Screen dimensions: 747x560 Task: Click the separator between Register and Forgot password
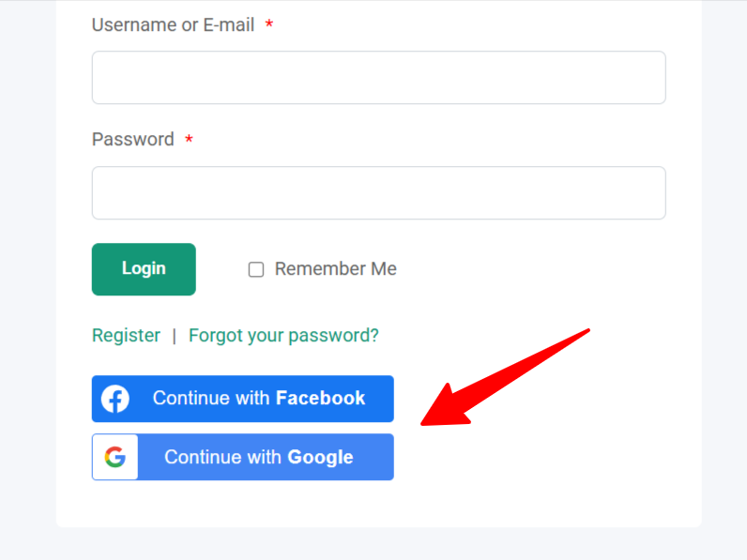point(175,336)
